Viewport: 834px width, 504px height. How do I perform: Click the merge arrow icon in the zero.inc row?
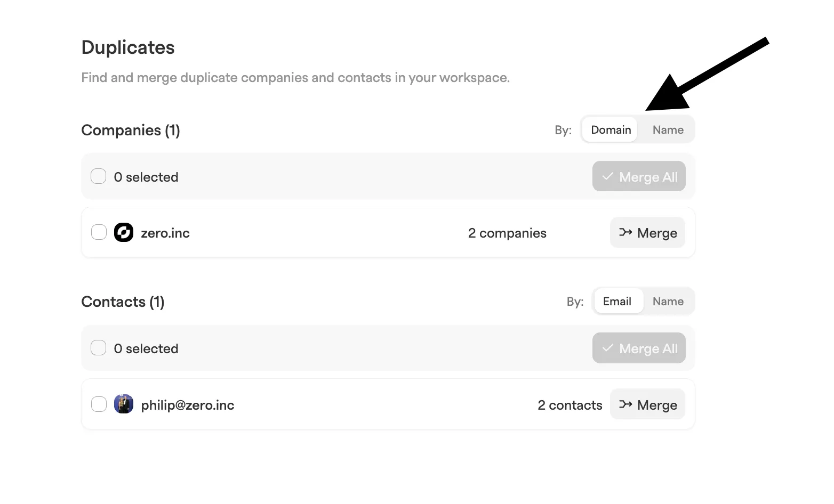(625, 232)
